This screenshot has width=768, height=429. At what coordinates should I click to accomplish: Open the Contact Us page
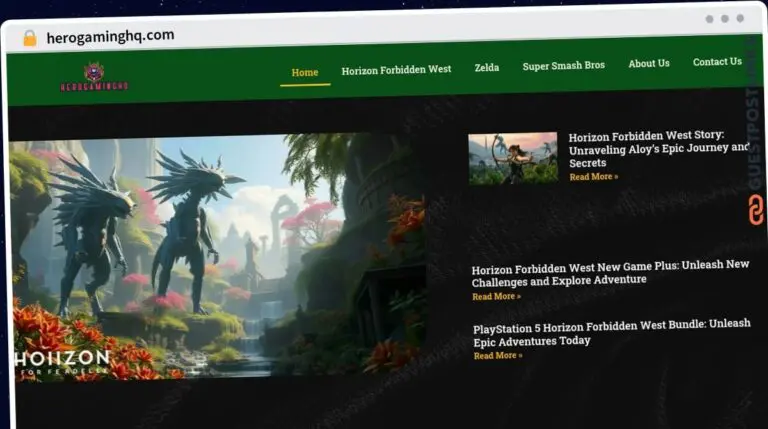[717, 62]
